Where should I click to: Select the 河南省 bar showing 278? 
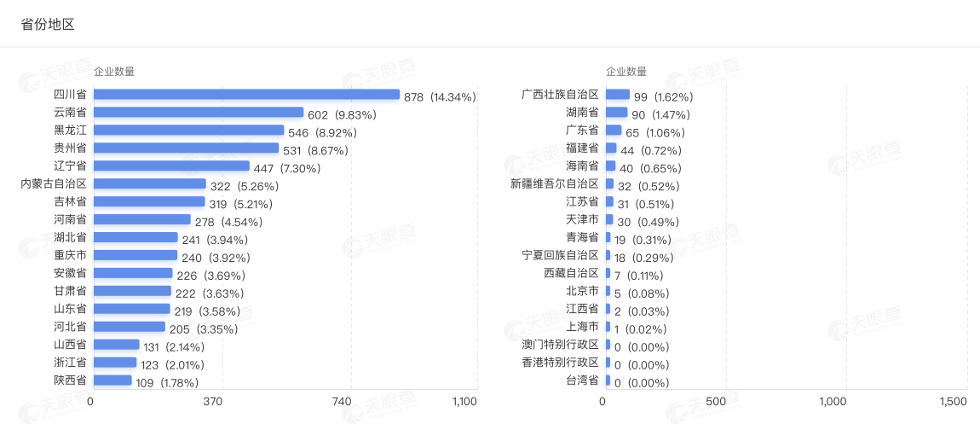(141, 220)
